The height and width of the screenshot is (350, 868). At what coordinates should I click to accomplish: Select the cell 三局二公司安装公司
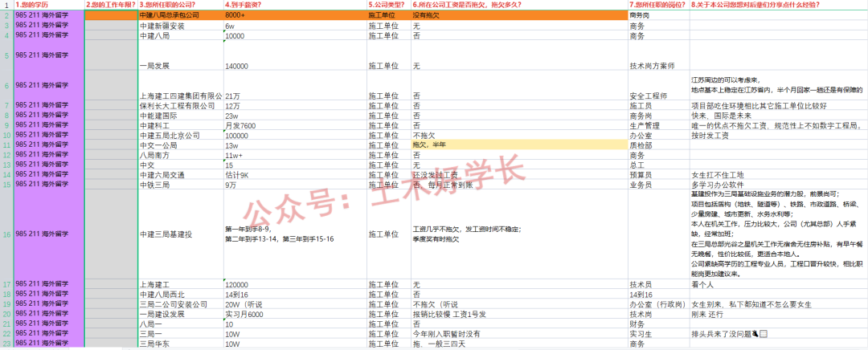coord(181,305)
